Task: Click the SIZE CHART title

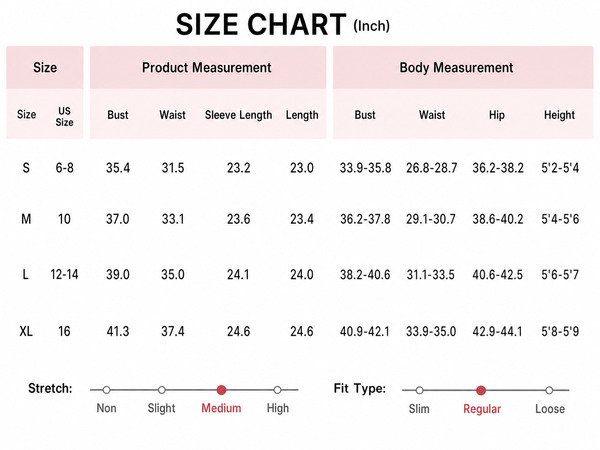Action: [261, 24]
